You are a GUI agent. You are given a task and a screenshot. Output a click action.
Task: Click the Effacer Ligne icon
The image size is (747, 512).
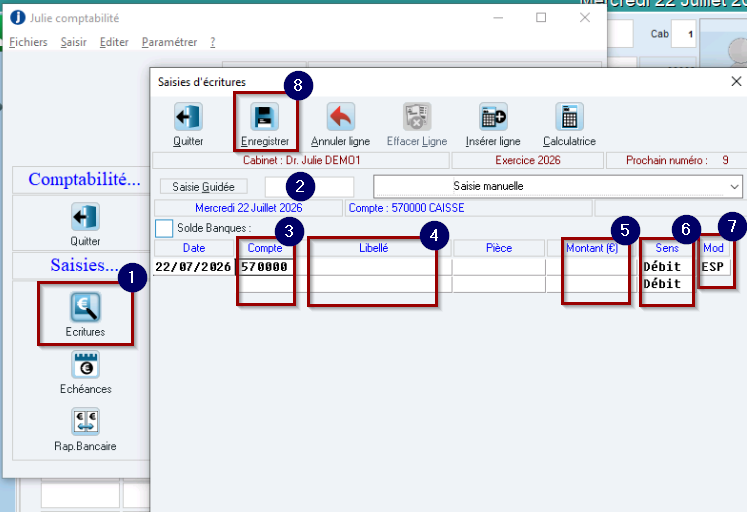(x=417, y=117)
